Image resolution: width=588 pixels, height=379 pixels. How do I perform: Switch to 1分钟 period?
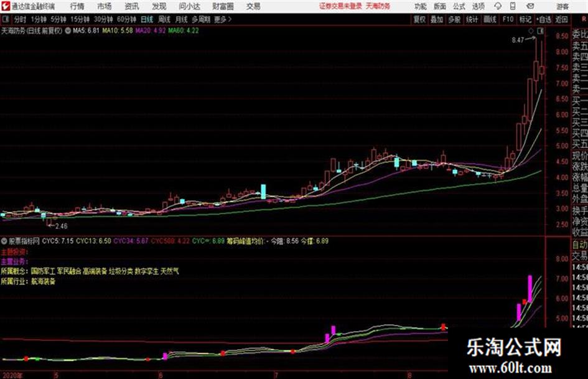click(x=39, y=19)
